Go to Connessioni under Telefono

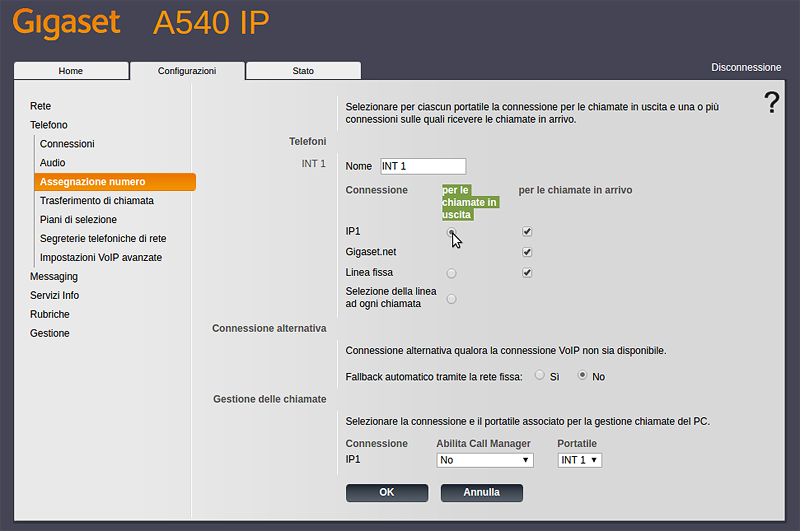[x=67, y=144]
